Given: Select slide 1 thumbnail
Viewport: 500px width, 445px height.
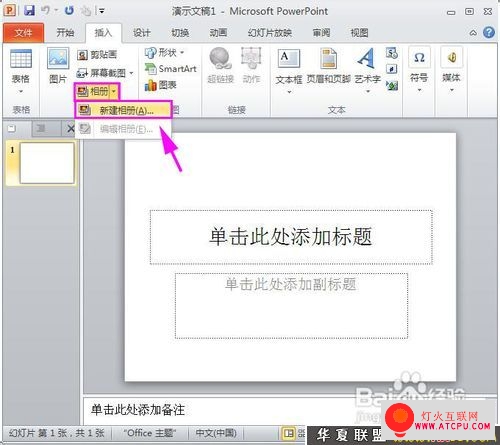Looking at the screenshot, I should click(x=47, y=163).
